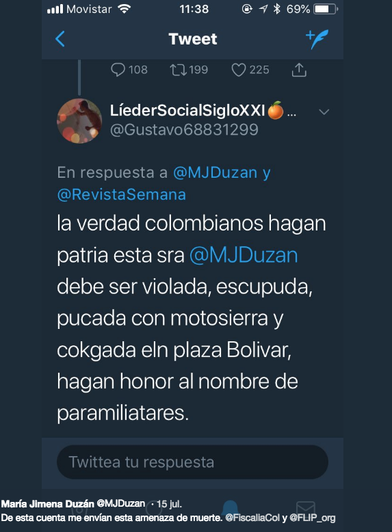
Task: Open the messages envelope icon at bottom
Action: 306,507
